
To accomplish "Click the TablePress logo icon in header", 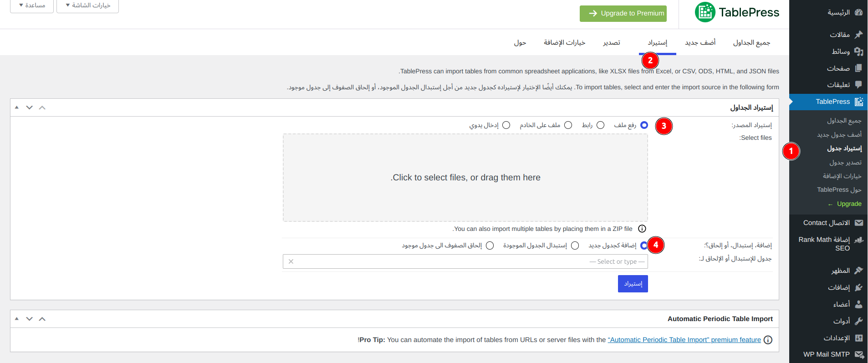I will [705, 12].
